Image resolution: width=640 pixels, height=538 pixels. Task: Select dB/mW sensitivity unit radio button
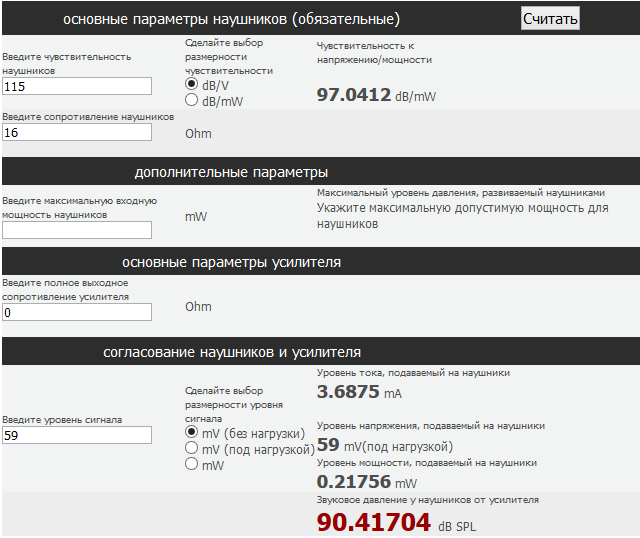point(191,100)
